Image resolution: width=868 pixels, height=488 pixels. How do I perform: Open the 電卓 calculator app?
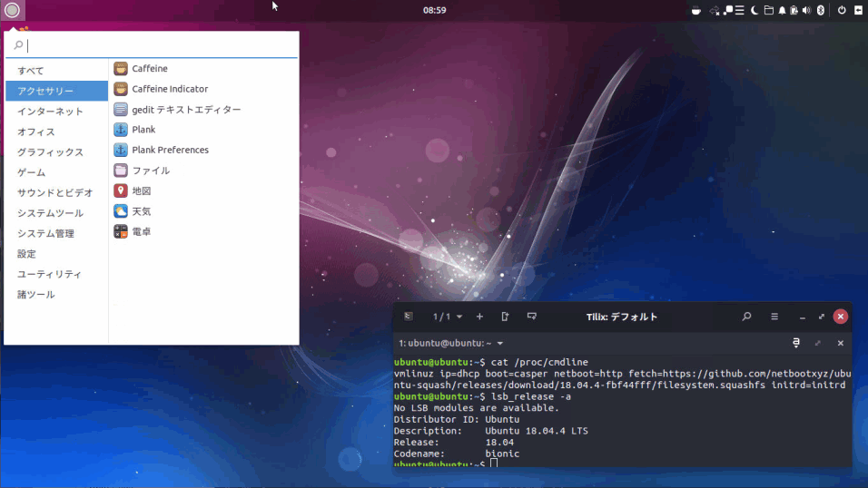[203, 231]
